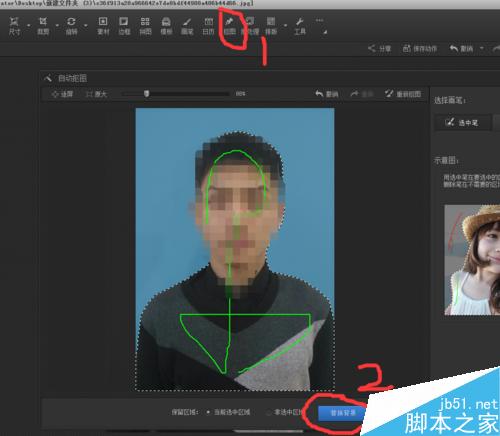Click 重新抠图 to redo the cutout
500x436 pixels.
coord(403,94)
